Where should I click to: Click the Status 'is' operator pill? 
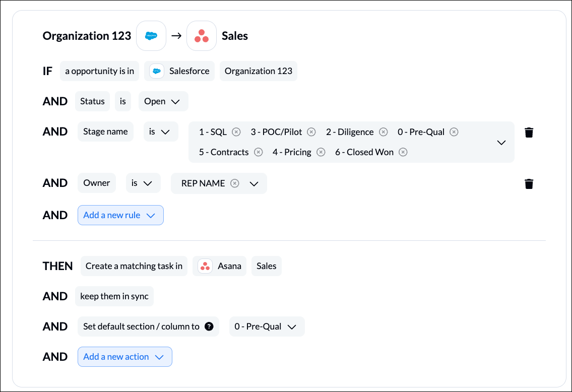click(x=123, y=101)
